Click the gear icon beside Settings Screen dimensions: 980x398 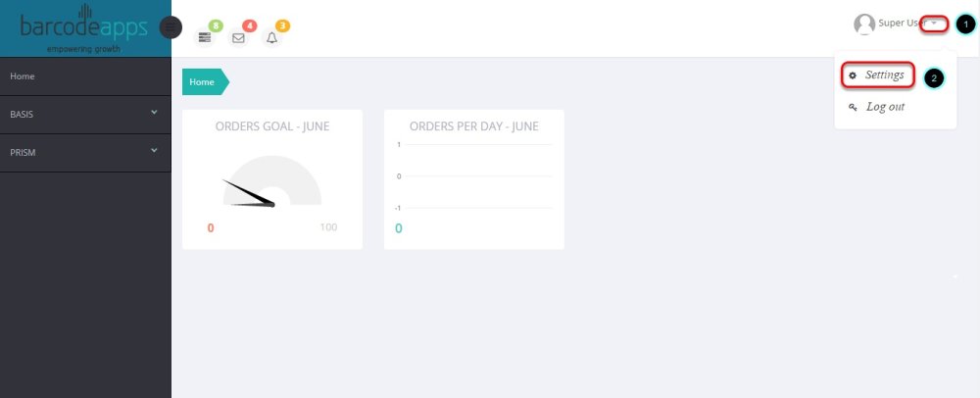[853, 75]
